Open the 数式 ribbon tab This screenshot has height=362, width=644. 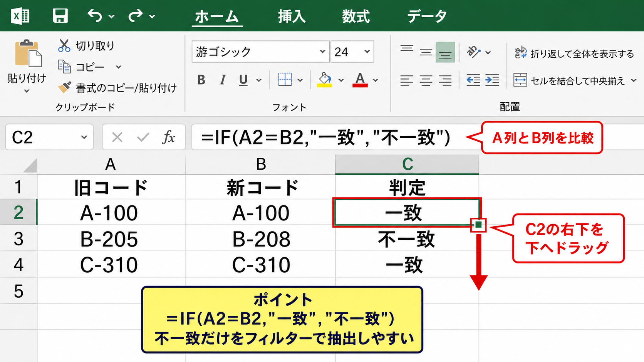point(356,17)
